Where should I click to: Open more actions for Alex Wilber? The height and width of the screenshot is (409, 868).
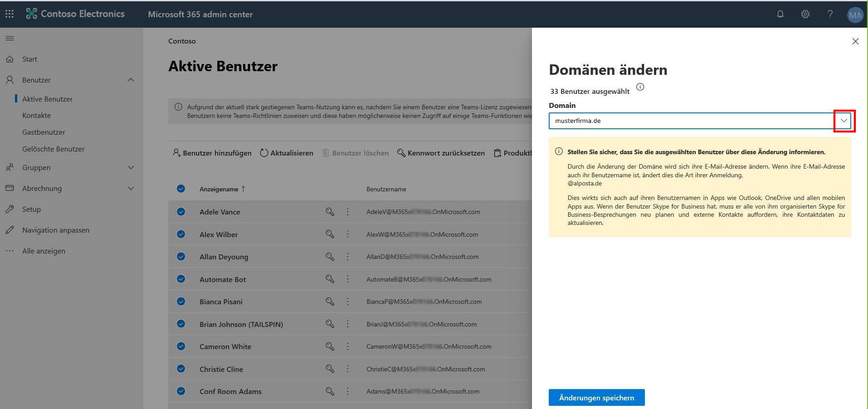(348, 234)
